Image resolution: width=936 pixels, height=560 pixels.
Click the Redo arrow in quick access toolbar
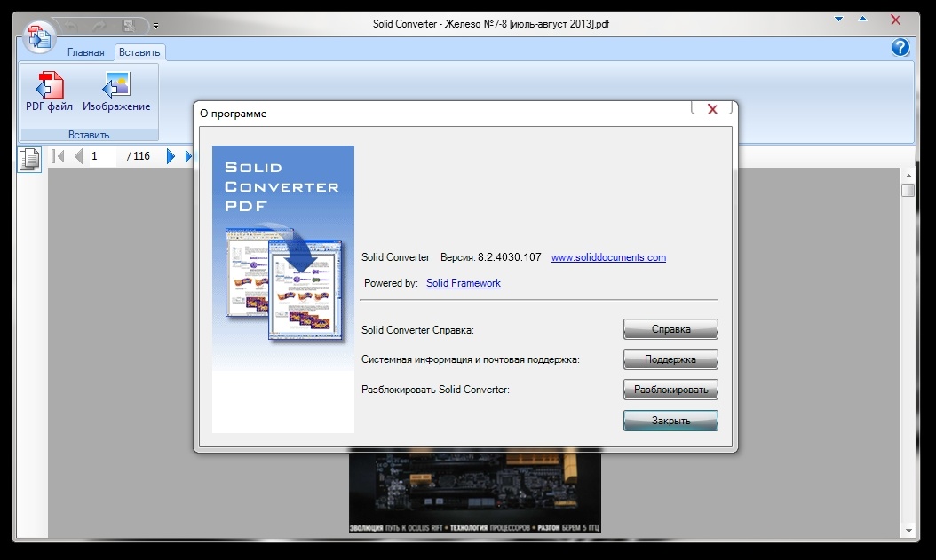tap(99, 26)
